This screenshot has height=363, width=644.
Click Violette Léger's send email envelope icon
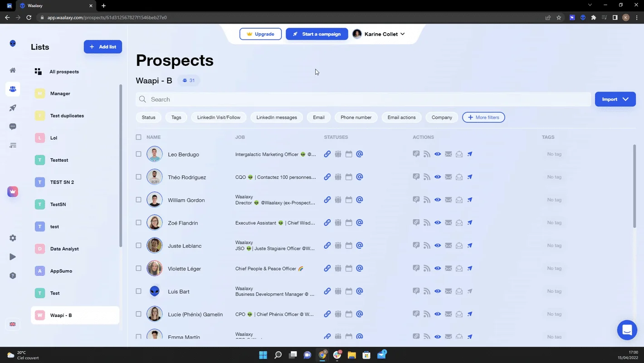(x=449, y=268)
